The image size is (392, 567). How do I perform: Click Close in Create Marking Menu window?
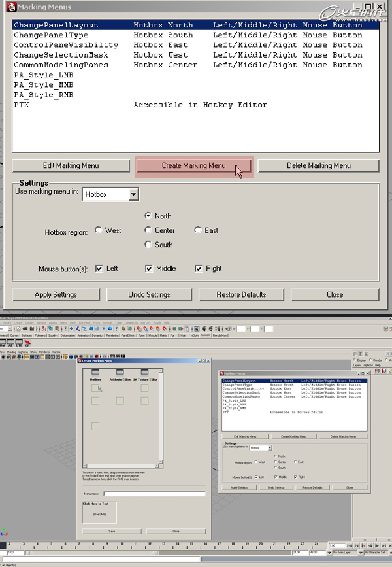[176, 531]
